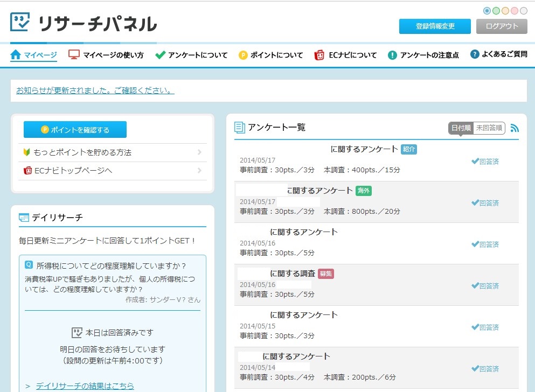Open the お知らせが更新されました notice link
The image size is (535, 392).
(95, 90)
